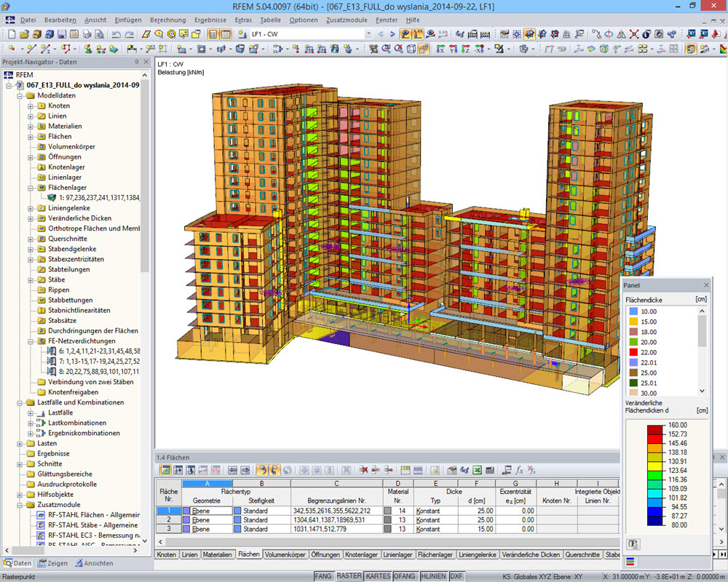The width and height of the screenshot is (728, 582).
Task: Click row 2 in the Flächen table
Action: [x=169, y=519]
